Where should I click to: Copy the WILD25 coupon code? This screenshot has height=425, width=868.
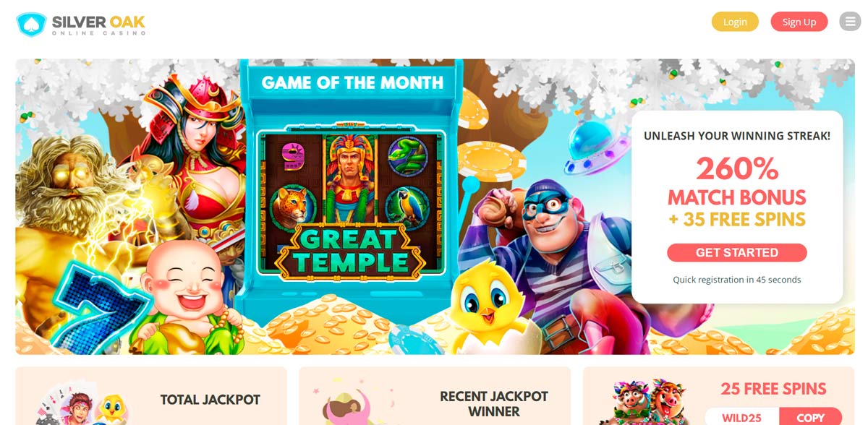pos(810,418)
